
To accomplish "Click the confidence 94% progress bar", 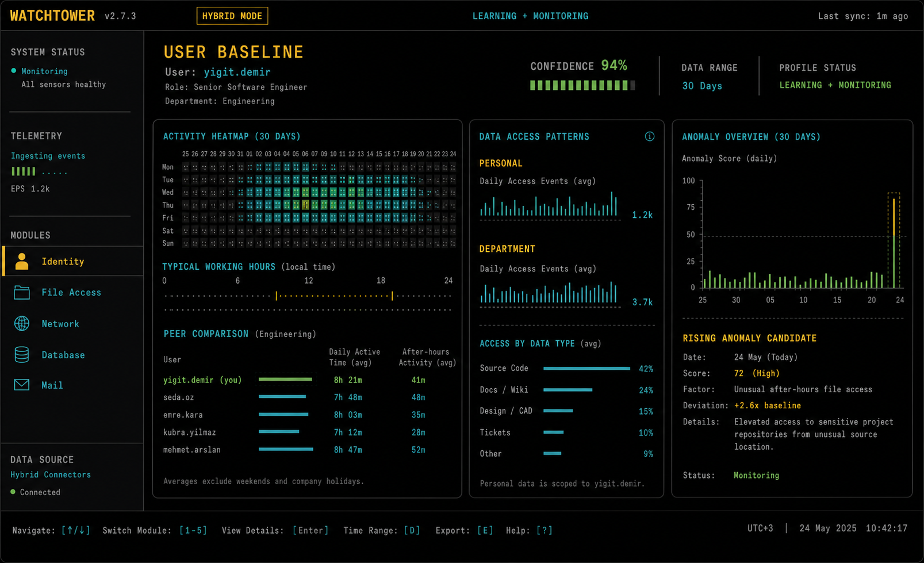I will click(x=582, y=85).
